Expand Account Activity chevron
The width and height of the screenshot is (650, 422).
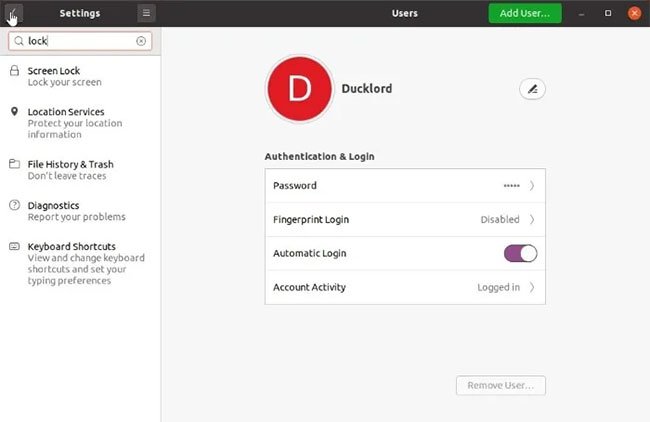pos(532,287)
